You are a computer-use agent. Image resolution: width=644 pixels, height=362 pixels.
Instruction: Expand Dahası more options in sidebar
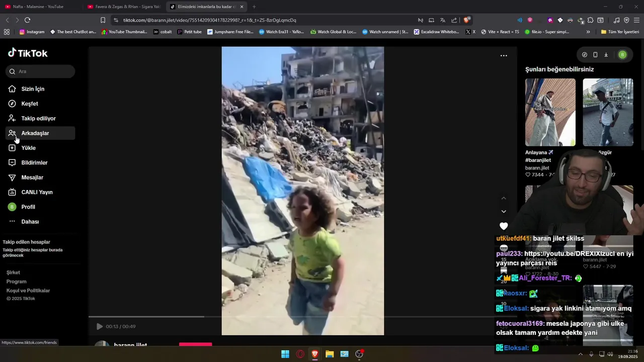(x=40, y=222)
